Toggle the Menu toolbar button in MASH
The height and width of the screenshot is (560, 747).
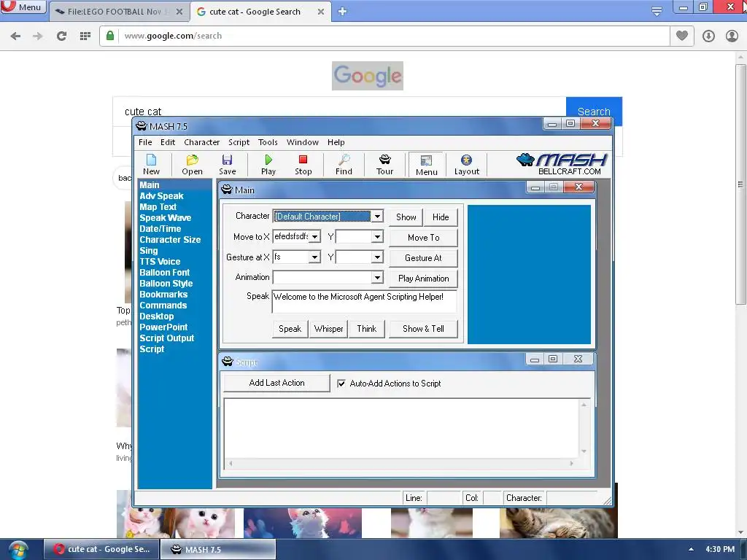pos(426,165)
